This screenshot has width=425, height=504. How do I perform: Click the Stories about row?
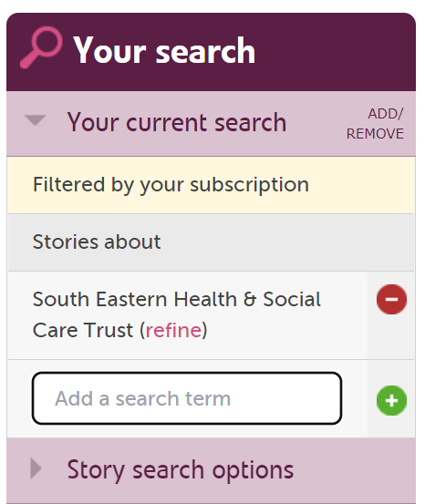pyautogui.click(x=211, y=242)
